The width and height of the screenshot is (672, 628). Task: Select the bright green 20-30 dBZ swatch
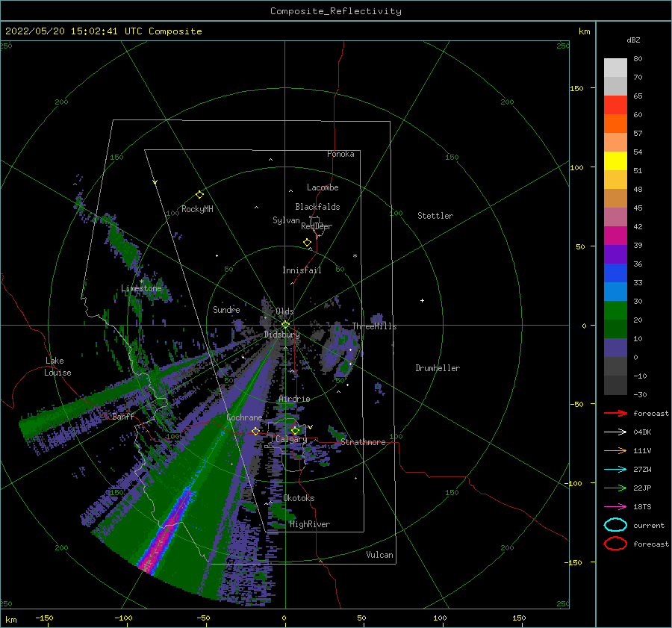click(x=615, y=310)
